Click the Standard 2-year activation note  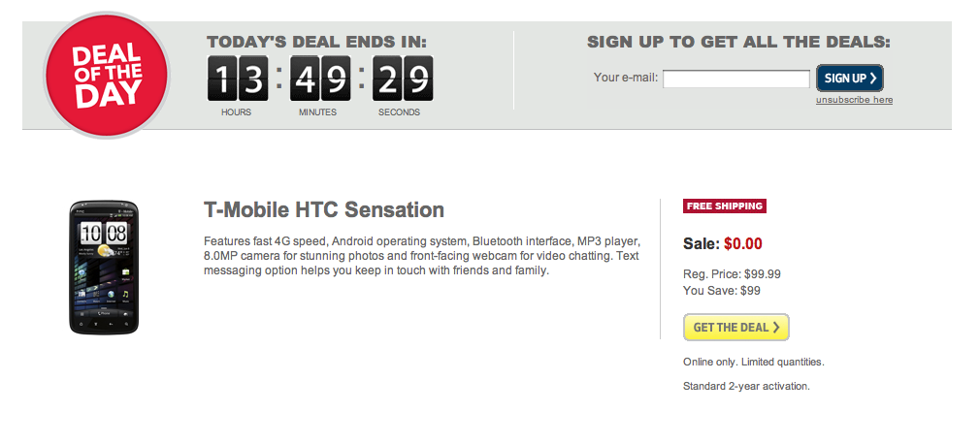click(746, 386)
